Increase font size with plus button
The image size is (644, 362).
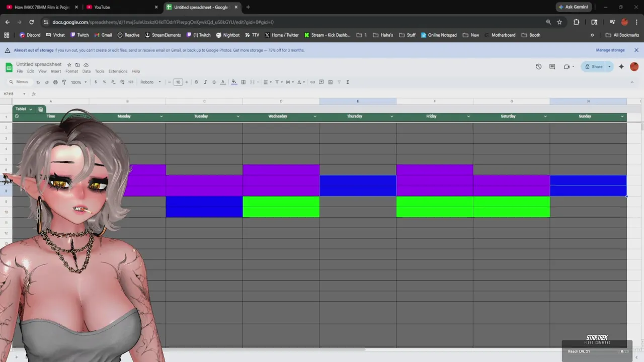(187, 82)
